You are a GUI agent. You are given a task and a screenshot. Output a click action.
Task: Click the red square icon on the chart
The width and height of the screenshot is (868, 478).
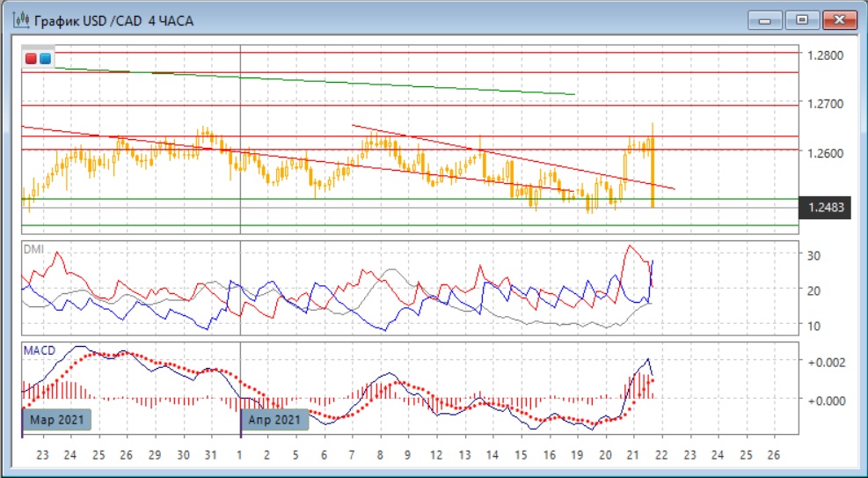point(32,59)
